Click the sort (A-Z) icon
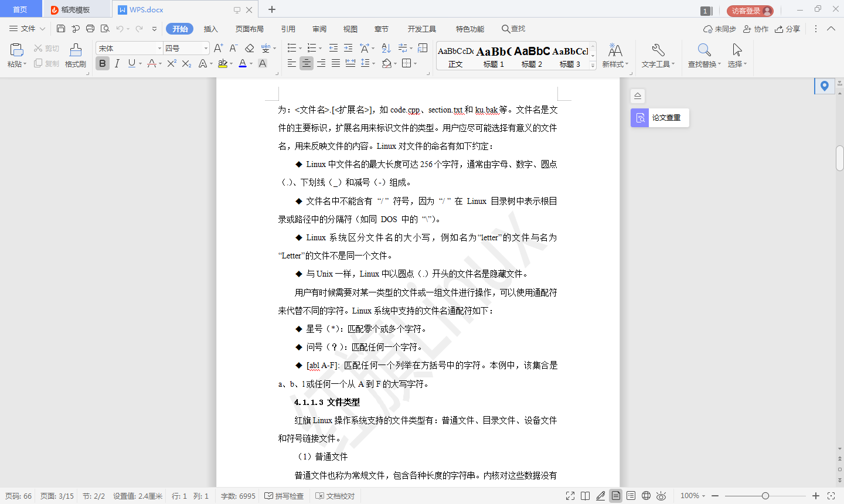The width and height of the screenshot is (844, 504). (x=386, y=48)
